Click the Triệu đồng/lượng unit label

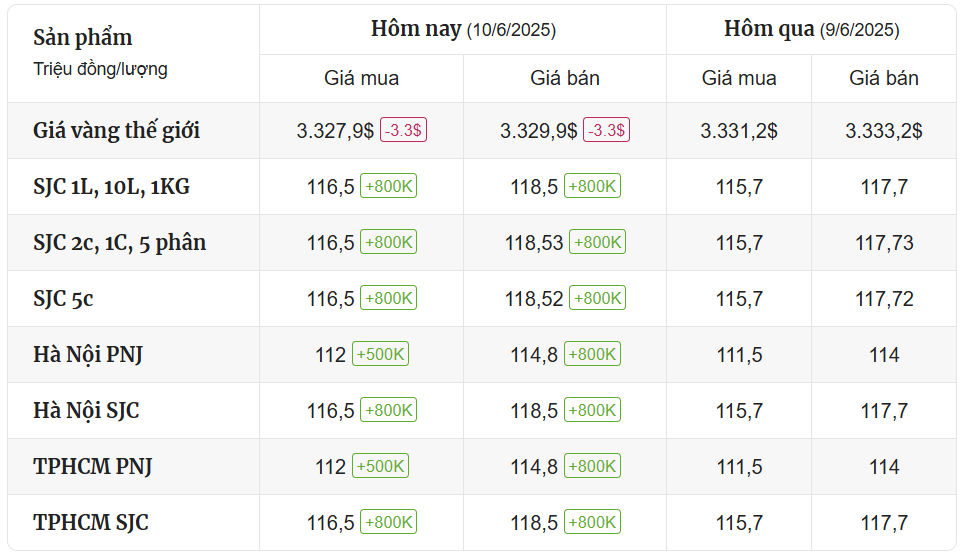(x=100, y=69)
